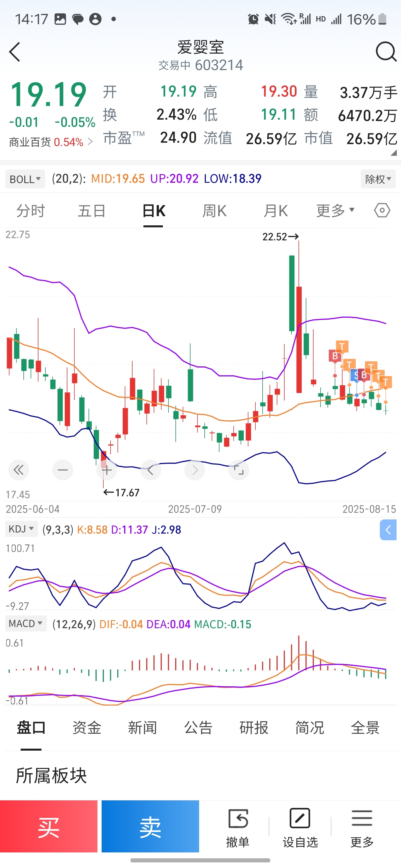Zoom out chart with minus icon
Screen dimensions: 401x868
(63, 470)
